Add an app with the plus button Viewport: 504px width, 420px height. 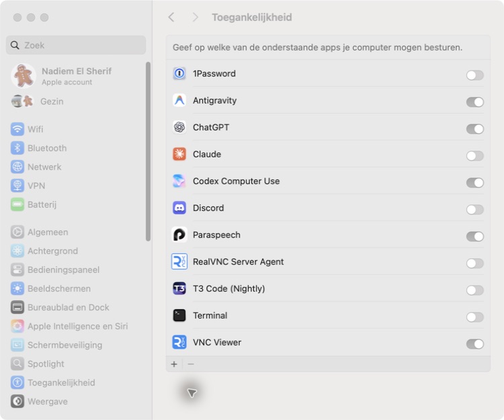pyautogui.click(x=174, y=364)
